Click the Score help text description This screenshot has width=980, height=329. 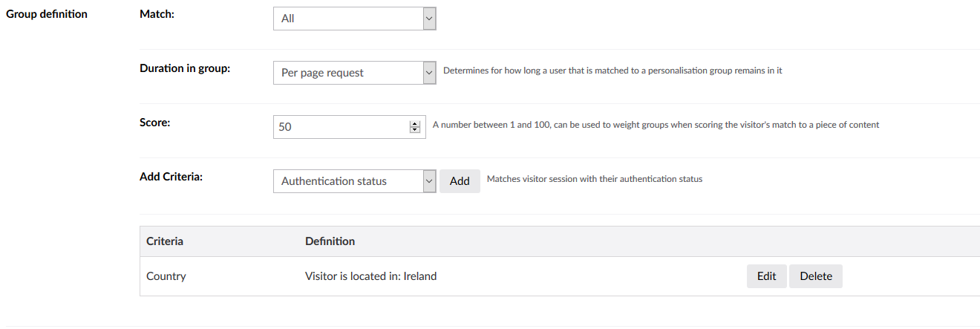click(656, 125)
